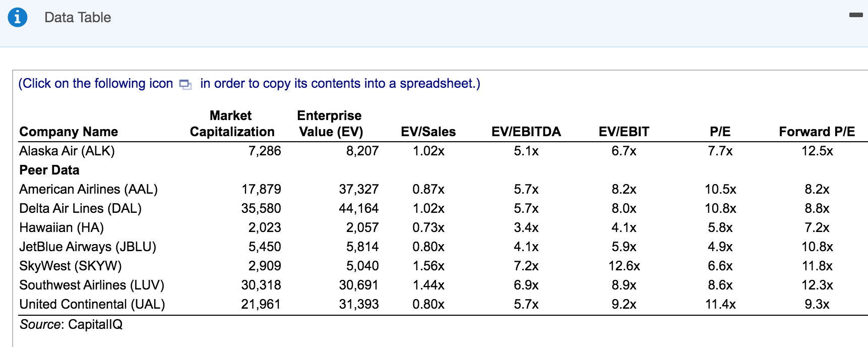Click Alaska Air P/E value 7.7x
The height and width of the screenshot is (347, 868).
[720, 151]
